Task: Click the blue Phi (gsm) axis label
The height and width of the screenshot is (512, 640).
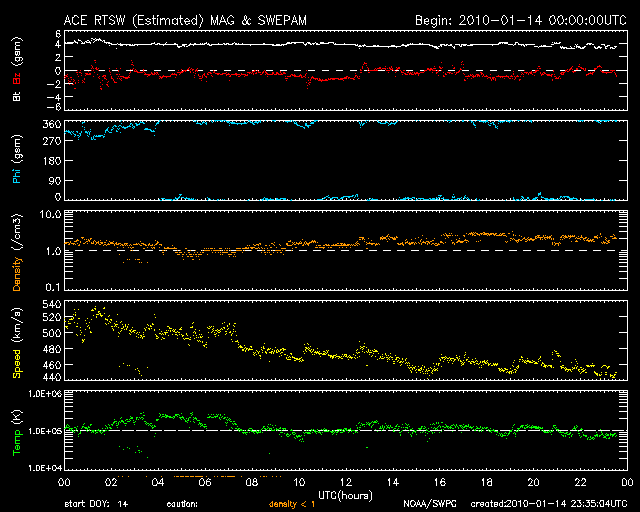Action: [x=17, y=160]
